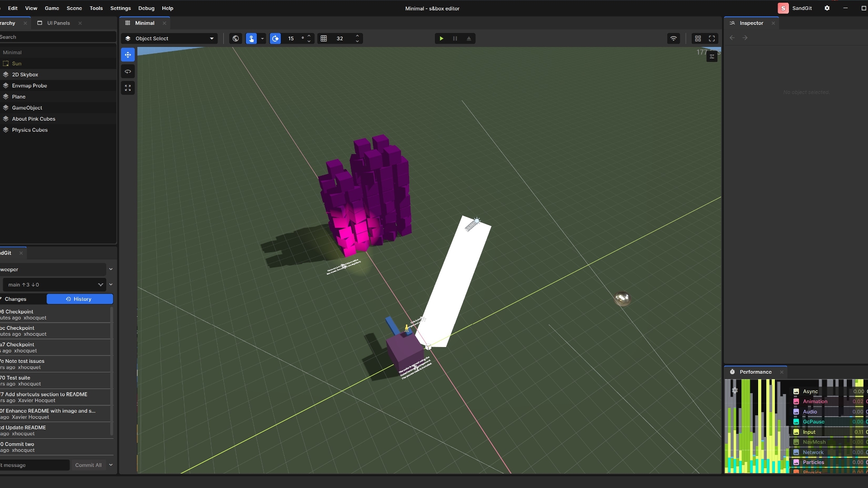Switch to the UI Panels tab
Viewport: 868px width, 488px height.
[x=58, y=23]
